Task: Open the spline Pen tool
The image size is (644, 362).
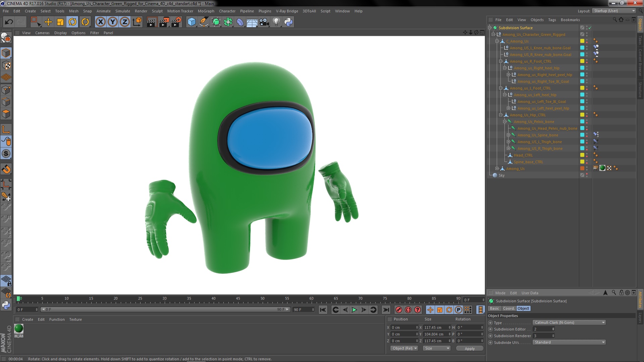Action: (204, 22)
